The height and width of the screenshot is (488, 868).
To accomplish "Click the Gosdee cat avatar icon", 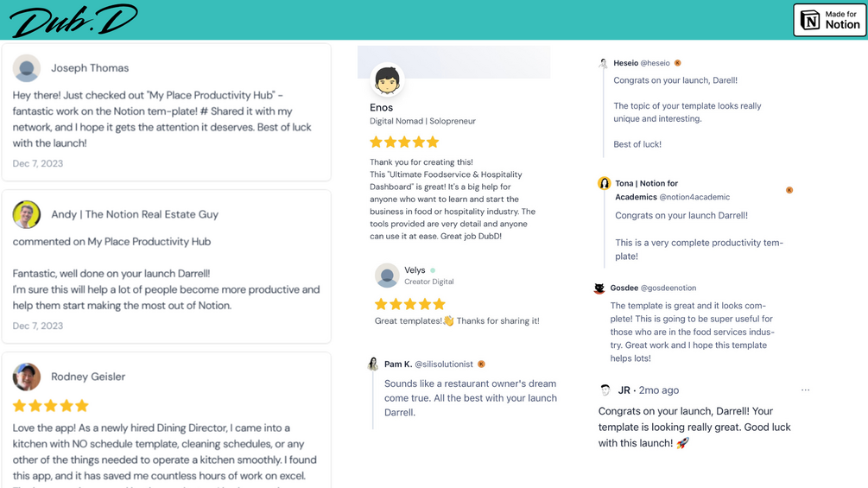I will [x=599, y=288].
